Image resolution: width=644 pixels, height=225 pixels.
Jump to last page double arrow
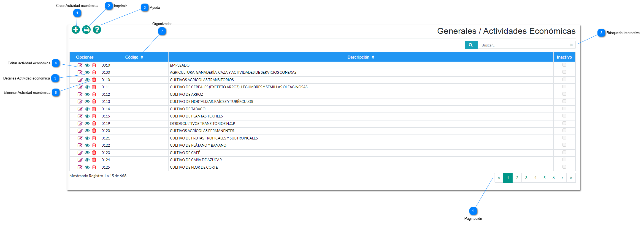(x=571, y=178)
